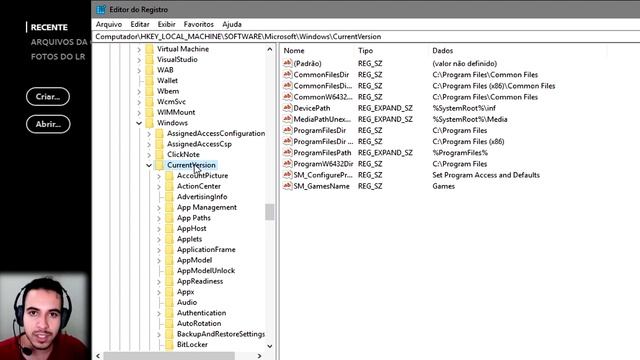This screenshot has height=360, width=640.
Task: Click the AccountPicture folder icon
Action: pos(169,176)
